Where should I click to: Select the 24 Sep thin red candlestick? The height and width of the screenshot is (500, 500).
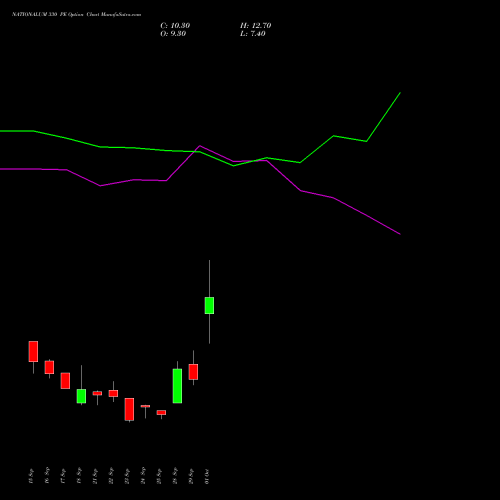[145, 406]
